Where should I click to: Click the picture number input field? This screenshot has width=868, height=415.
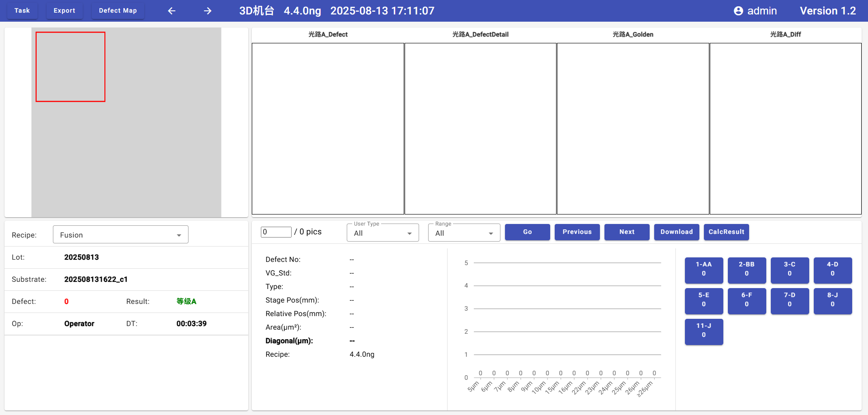[276, 232]
